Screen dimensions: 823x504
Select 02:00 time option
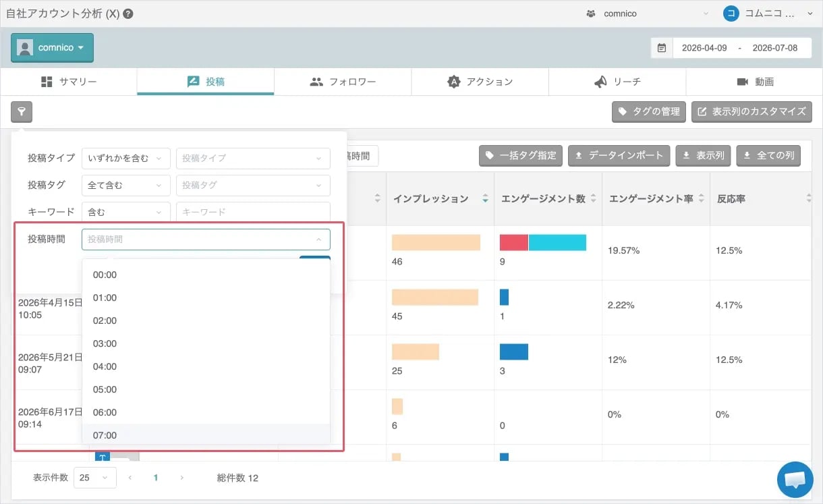(206, 320)
